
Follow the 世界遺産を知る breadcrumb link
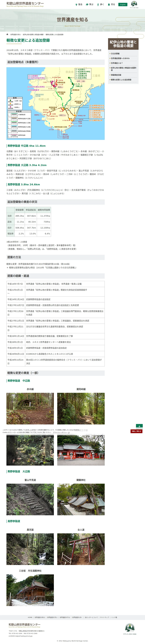tap(15, 34)
